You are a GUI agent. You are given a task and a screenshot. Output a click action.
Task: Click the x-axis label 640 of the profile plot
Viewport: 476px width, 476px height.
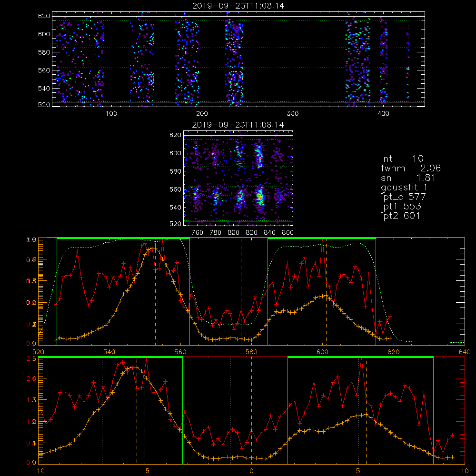465,352
